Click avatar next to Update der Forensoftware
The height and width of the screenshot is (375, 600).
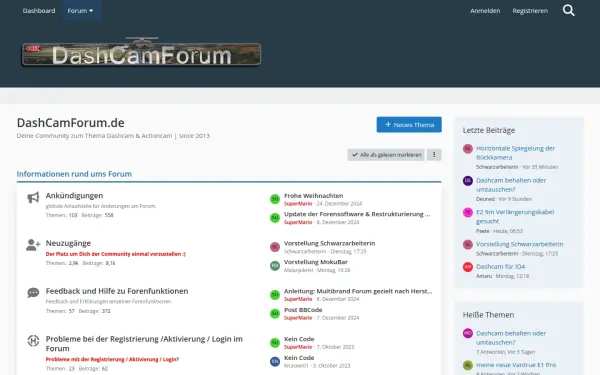275,218
